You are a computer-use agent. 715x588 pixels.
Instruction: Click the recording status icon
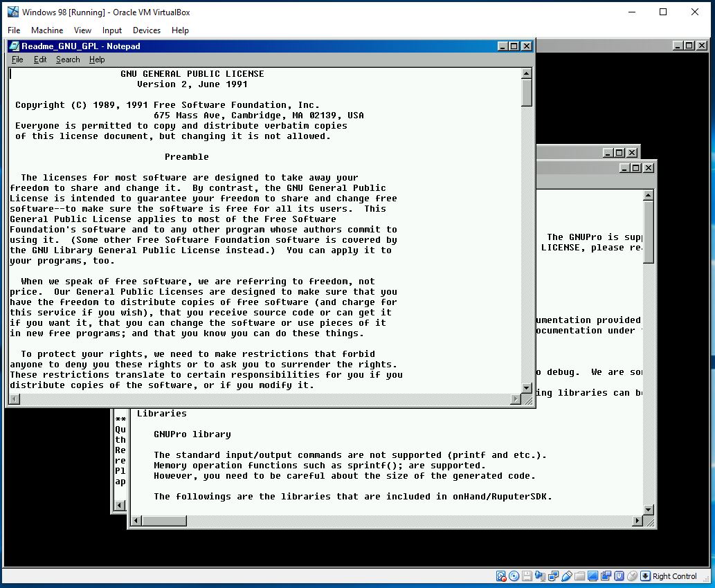point(606,576)
